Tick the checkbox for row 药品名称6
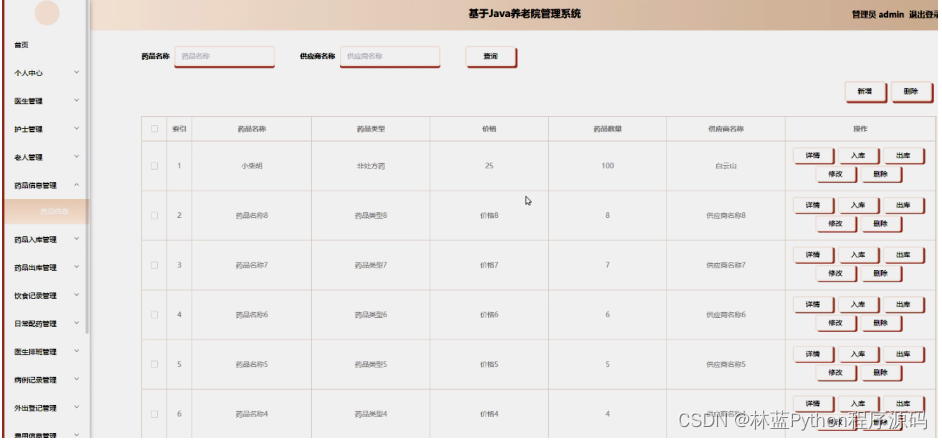The height and width of the screenshot is (440, 942). (154, 314)
